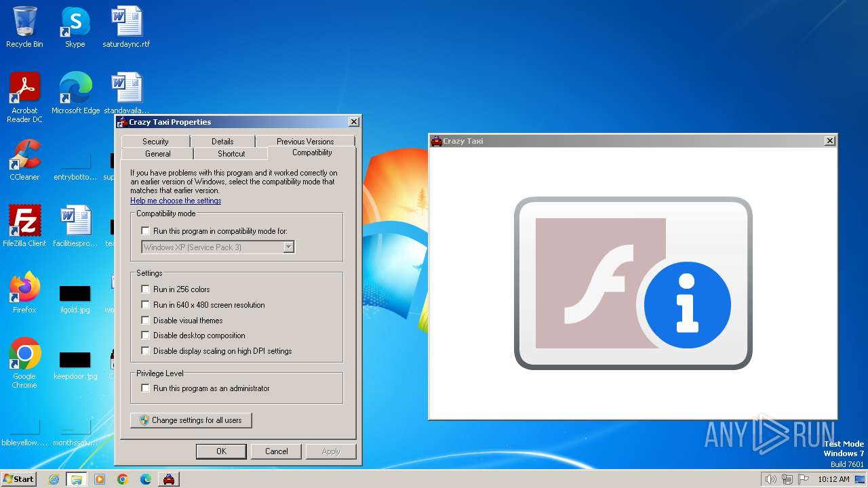This screenshot has width=868, height=488.
Task: Open media player taskbar icon
Action: click(100, 479)
